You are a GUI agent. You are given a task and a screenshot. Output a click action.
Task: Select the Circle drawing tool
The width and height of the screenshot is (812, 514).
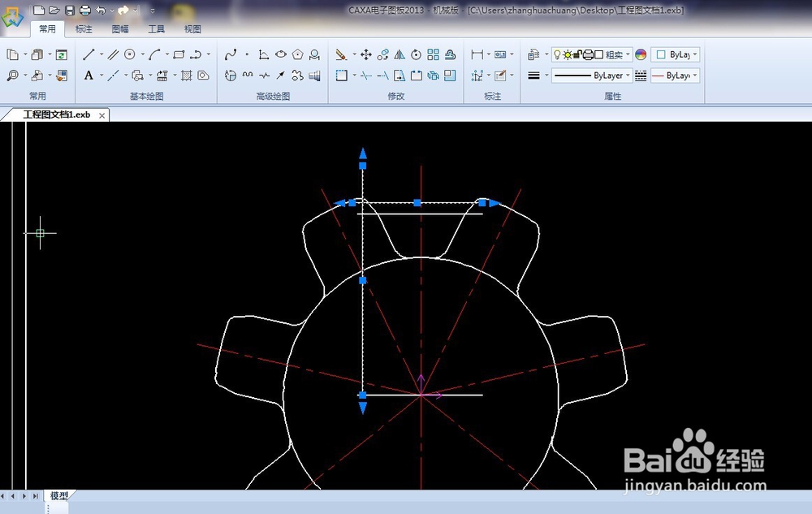pyautogui.click(x=130, y=54)
